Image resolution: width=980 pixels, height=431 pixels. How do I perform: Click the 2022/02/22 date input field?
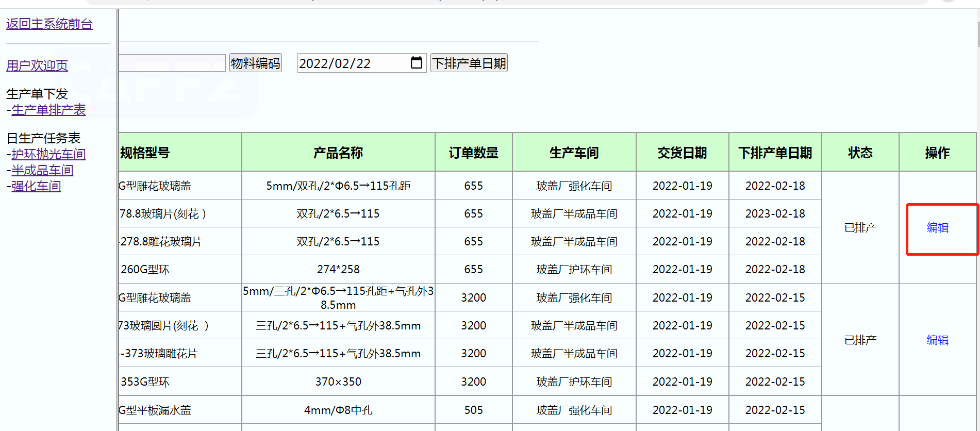[351, 63]
